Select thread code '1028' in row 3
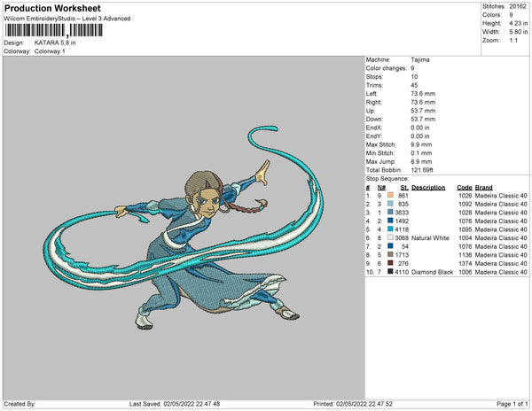 [465, 213]
